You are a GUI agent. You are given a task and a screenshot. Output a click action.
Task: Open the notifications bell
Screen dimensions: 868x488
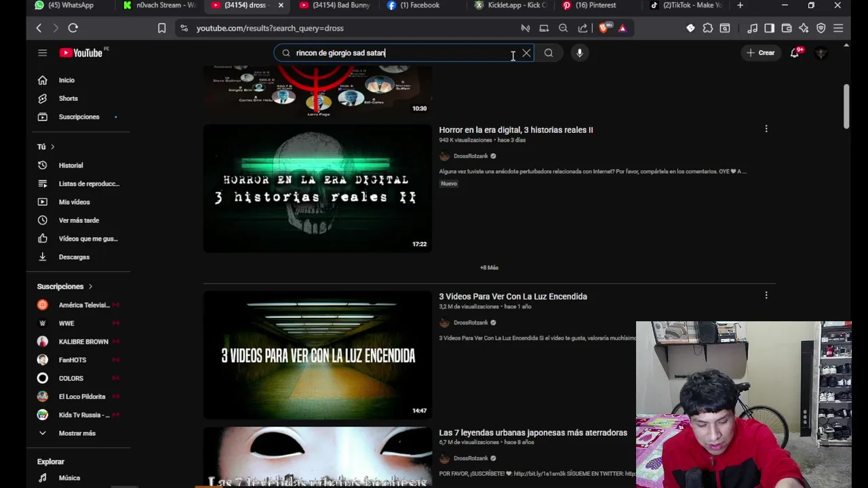tap(795, 53)
